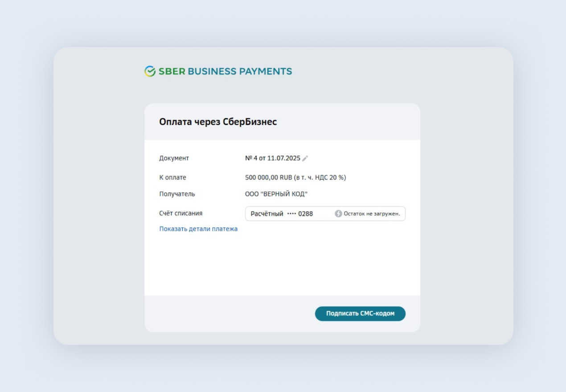The width and height of the screenshot is (566, 392).
Task: Click the 'Документ' label
Action: tap(174, 158)
